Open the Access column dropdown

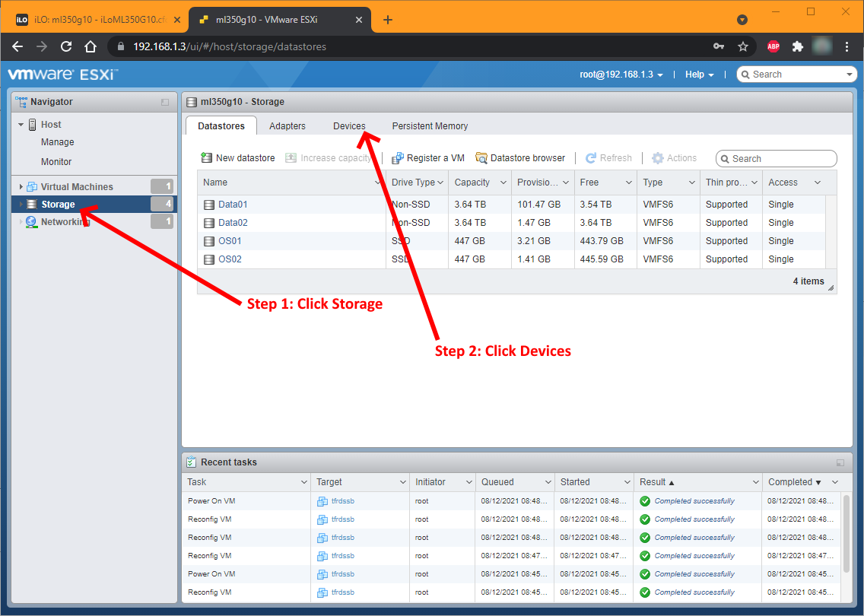coord(817,183)
